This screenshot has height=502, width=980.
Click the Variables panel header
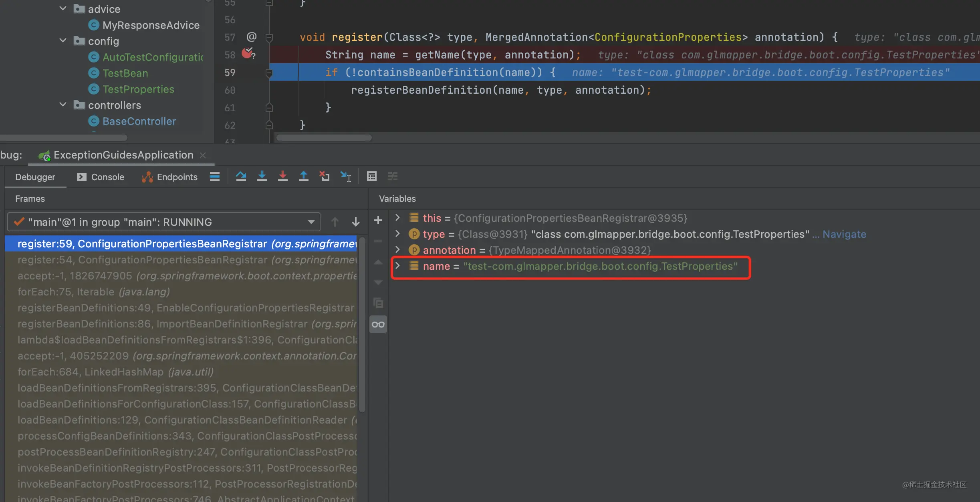click(397, 199)
